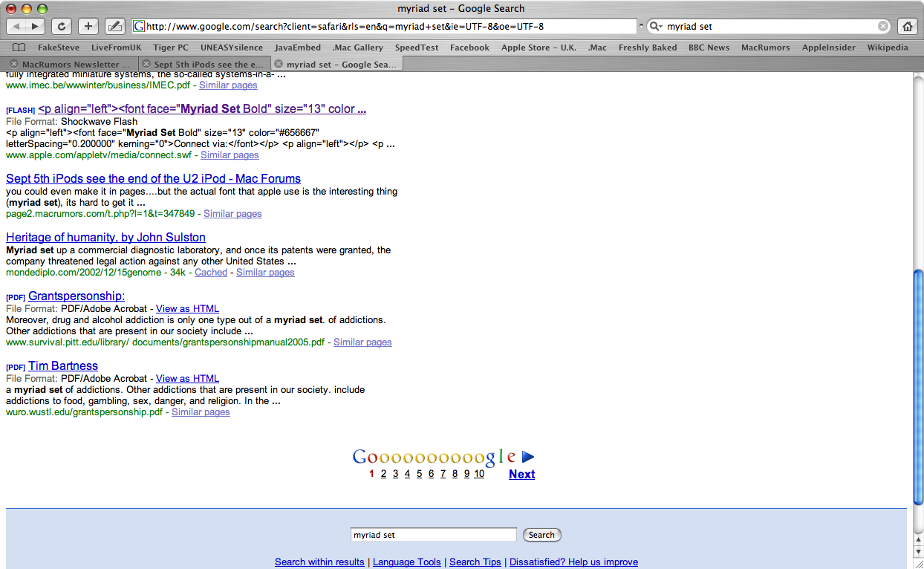The image size is (924, 569).
Task: Open the Tiger PC bookmark
Action: 171,47
